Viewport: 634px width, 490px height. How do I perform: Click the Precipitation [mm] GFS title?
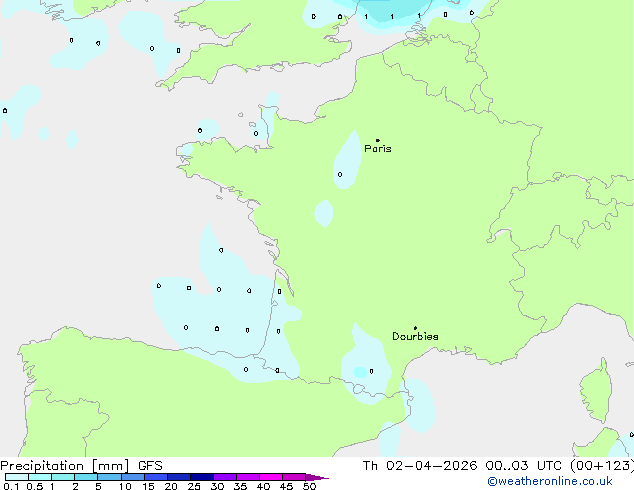pos(81,466)
